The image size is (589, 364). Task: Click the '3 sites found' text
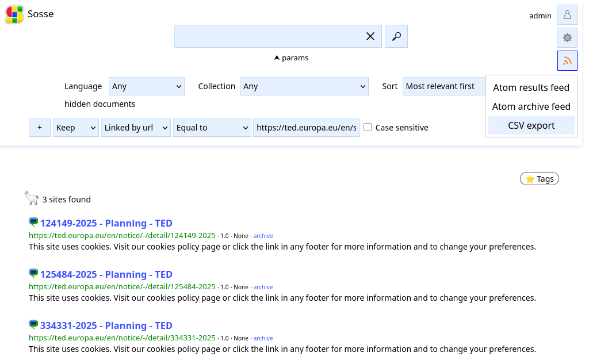click(x=67, y=200)
